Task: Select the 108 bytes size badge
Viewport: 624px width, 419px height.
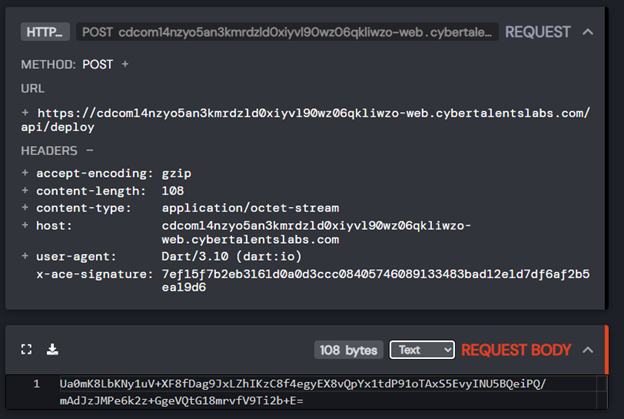Action: (348, 350)
